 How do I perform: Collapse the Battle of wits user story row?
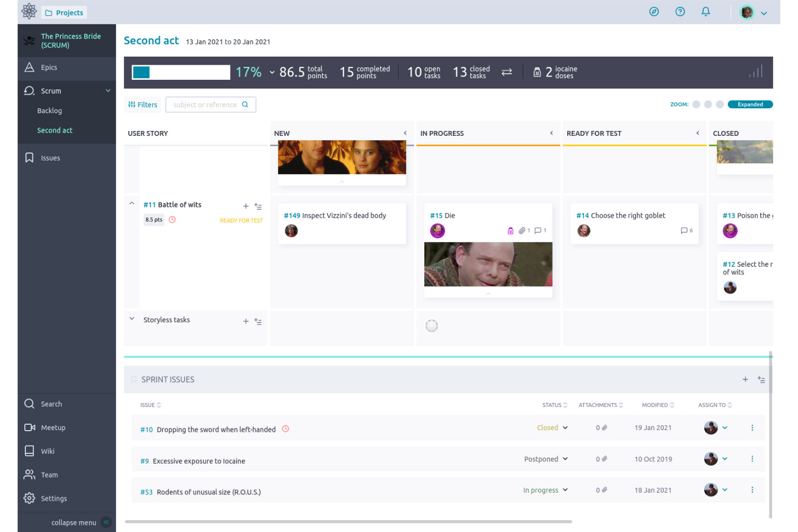tap(132, 204)
